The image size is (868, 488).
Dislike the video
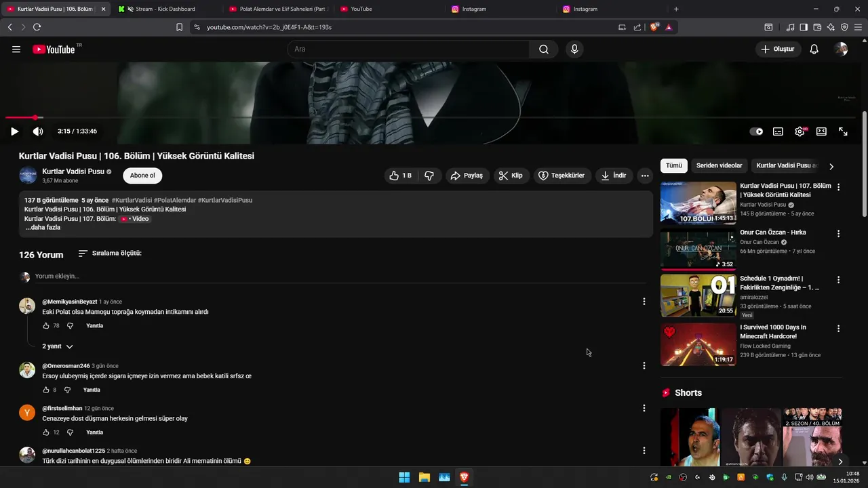(x=429, y=176)
